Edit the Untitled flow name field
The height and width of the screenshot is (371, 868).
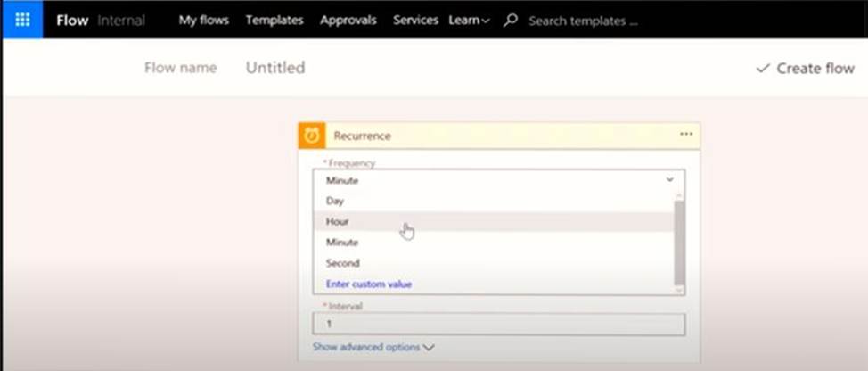pyautogui.click(x=275, y=68)
